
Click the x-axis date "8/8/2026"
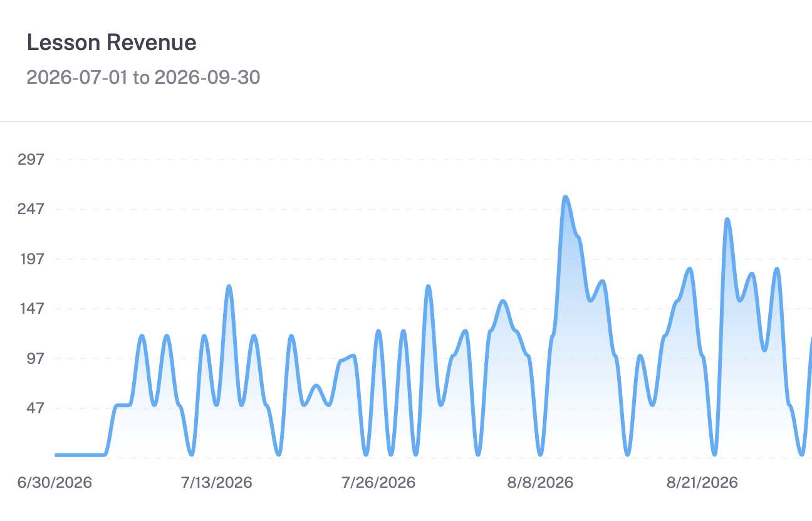click(541, 483)
